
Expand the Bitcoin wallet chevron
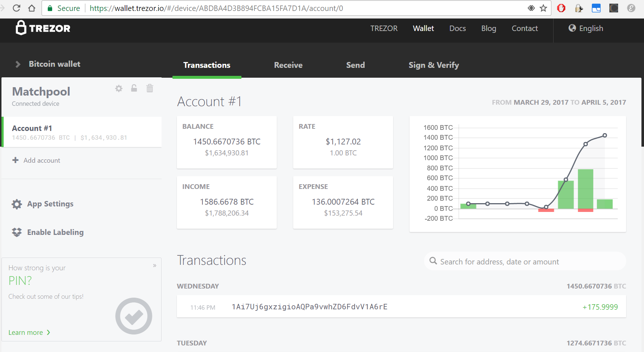pos(18,65)
